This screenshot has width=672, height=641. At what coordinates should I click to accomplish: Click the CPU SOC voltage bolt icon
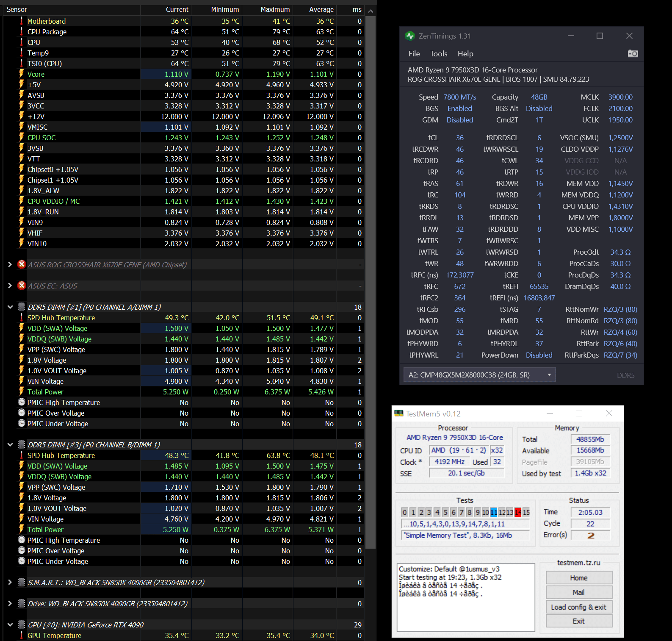click(22, 137)
